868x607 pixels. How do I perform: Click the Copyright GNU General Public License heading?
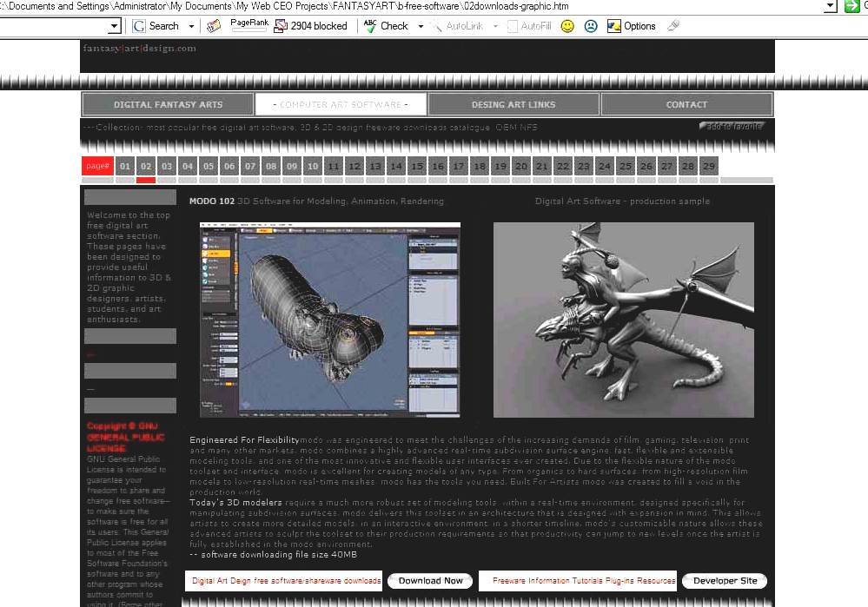pos(126,437)
